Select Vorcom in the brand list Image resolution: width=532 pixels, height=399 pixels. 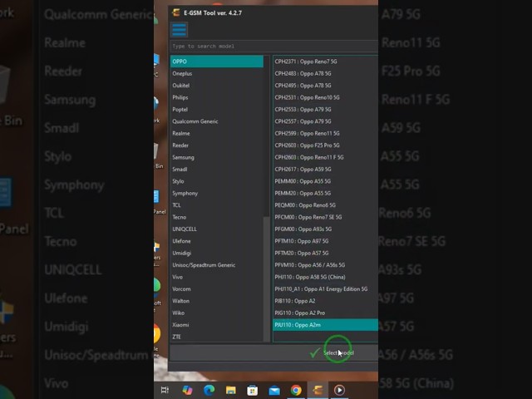217,288
